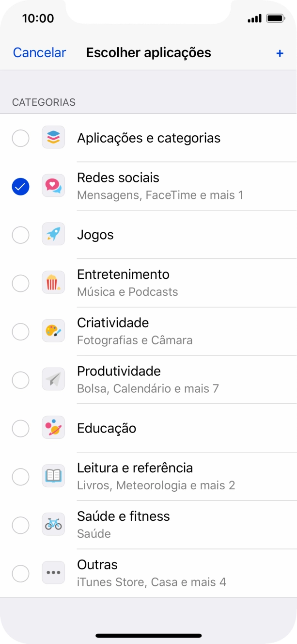Screen dimensions: 297x644
Task: Tap the plus button to add apps
Action: point(280,52)
